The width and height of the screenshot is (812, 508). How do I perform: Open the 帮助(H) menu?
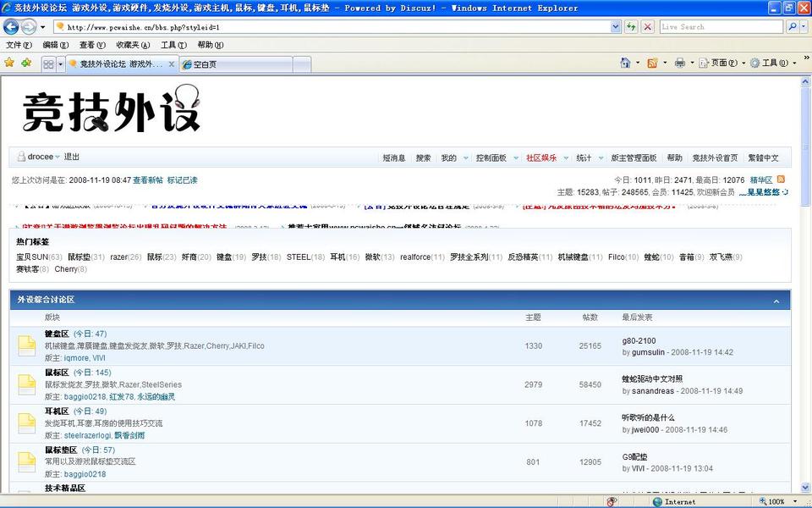211,45
